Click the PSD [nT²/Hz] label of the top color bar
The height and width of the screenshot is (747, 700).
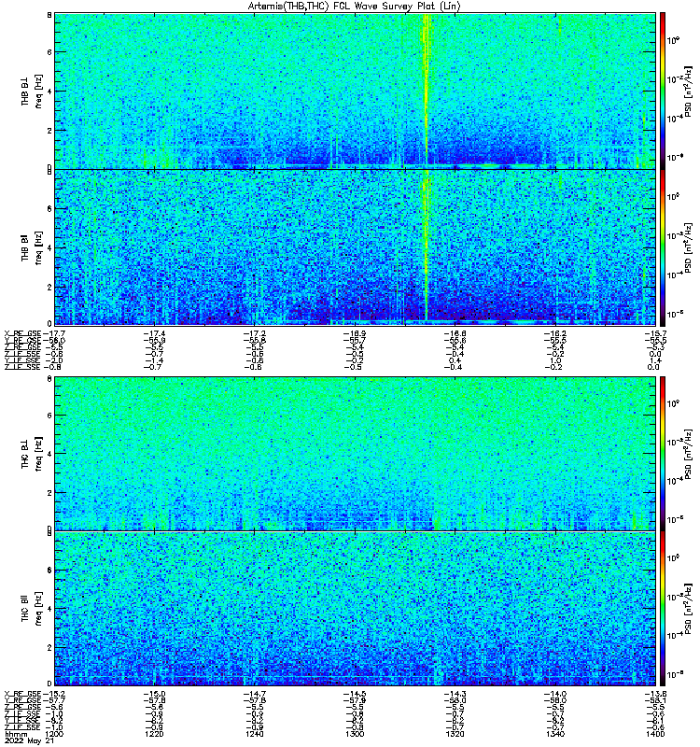(x=689, y=91)
